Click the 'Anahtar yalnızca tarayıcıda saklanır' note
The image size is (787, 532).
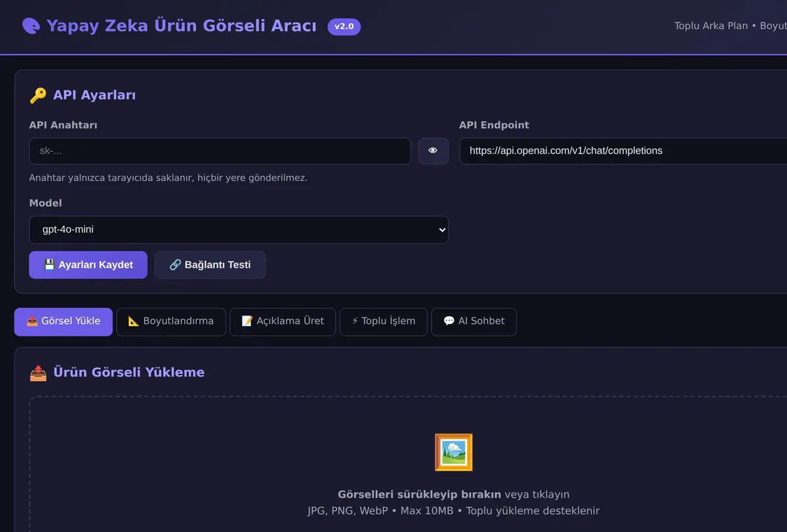tap(169, 178)
